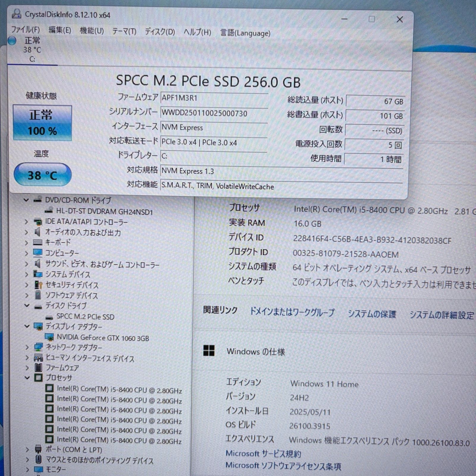This screenshot has height=476, width=476.
Task: Click the network adapter category icon
Action: (x=38, y=347)
